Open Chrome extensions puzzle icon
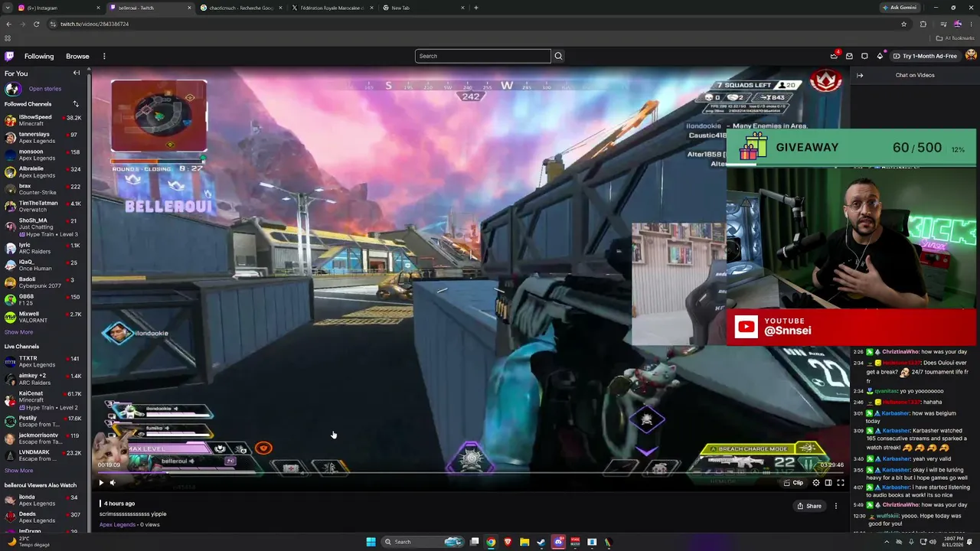Viewport: 980px width, 551px height. [x=923, y=24]
